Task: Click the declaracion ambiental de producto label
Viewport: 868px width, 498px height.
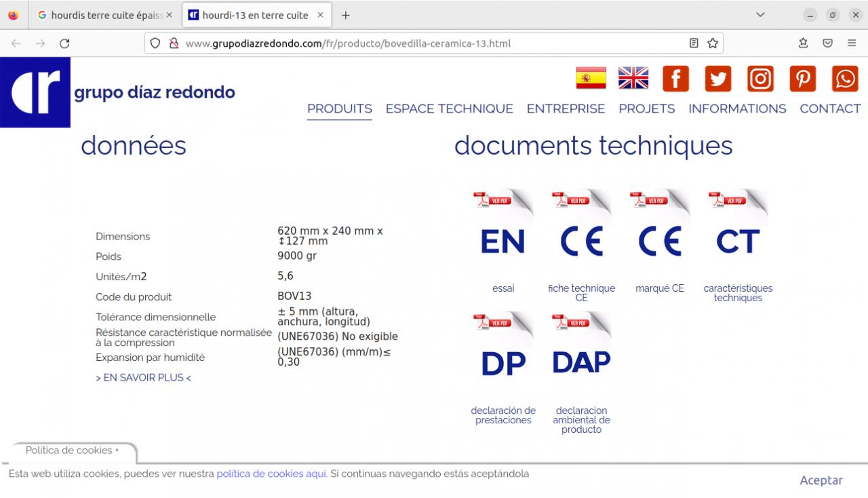Action: [x=581, y=420]
